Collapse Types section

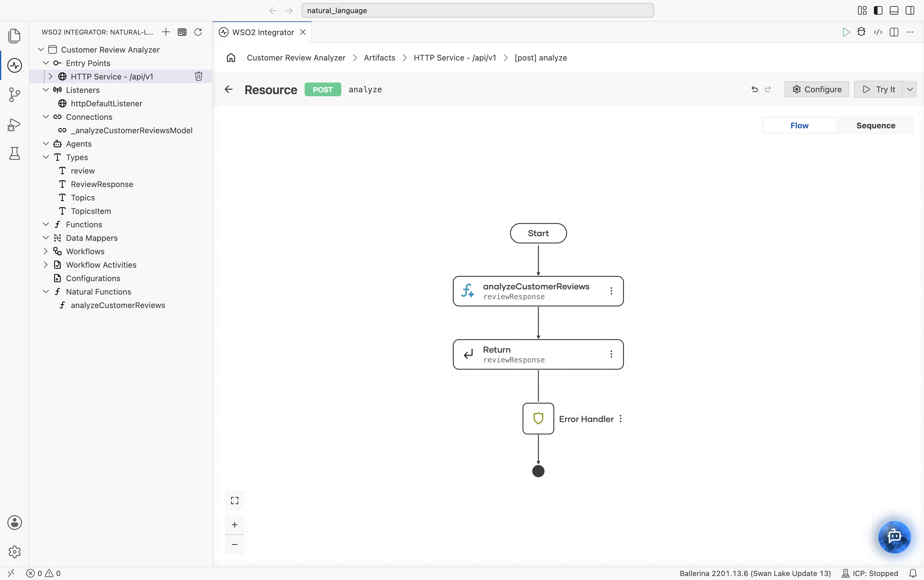click(46, 157)
